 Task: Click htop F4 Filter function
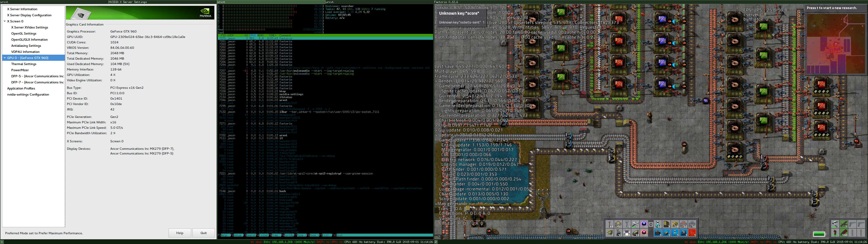(262, 235)
